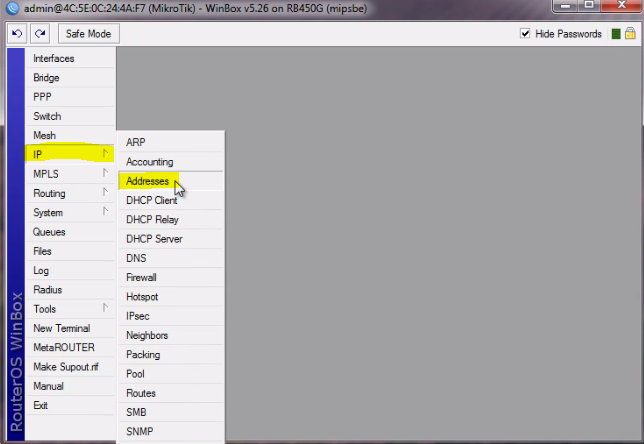Open the Files menu item
The width and height of the screenshot is (644, 444).
[x=70, y=251]
